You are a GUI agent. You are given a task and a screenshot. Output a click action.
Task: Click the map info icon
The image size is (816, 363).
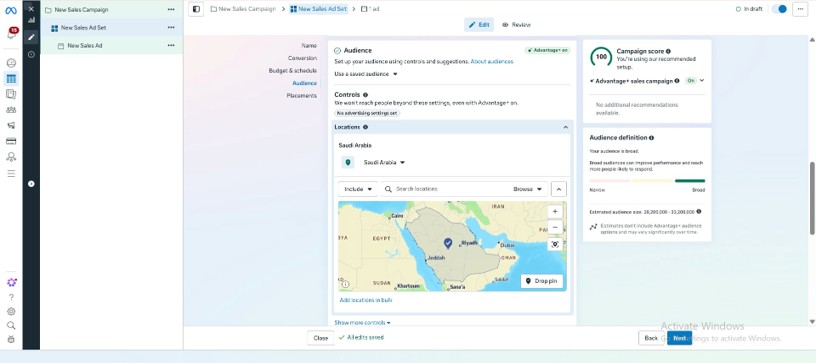coord(345,284)
